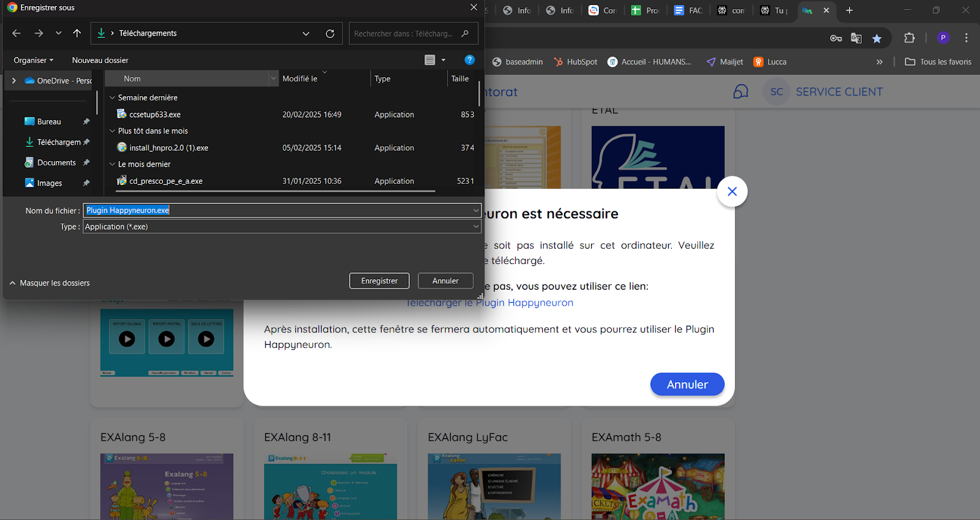
Task: Open recent locations dropdown arrow
Action: (58, 33)
